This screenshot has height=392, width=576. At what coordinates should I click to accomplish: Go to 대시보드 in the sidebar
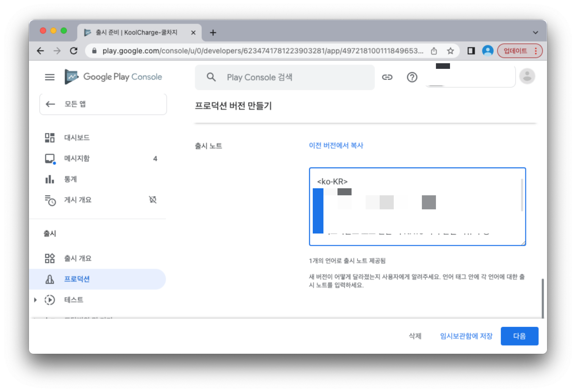[77, 138]
